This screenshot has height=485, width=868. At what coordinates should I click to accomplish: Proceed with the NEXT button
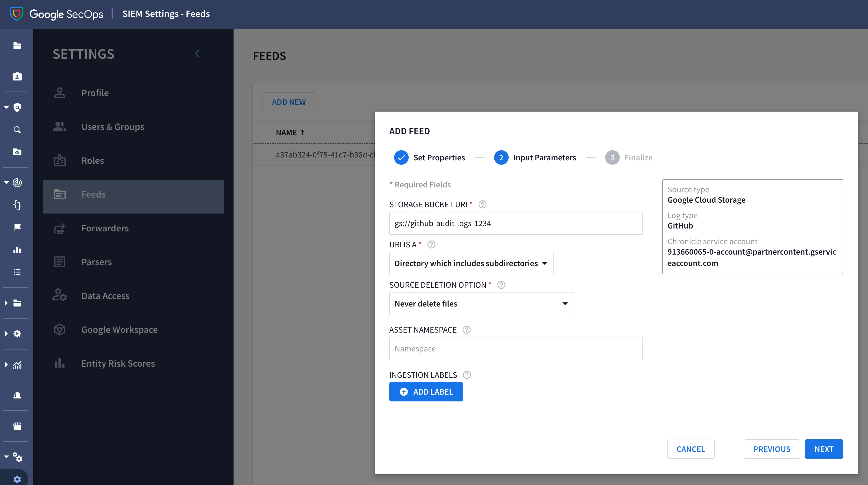(x=824, y=449)
